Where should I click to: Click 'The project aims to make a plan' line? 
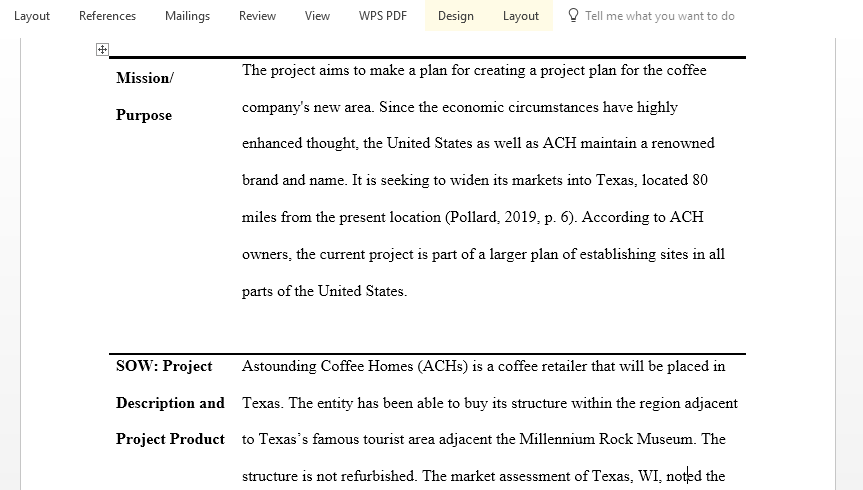(x=474, y=70)
